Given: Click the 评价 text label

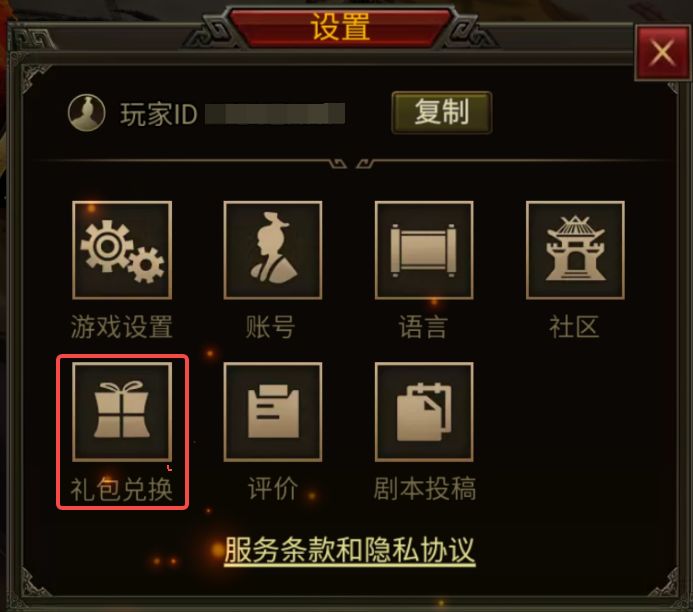Looking at the screenshot, I should 273,489.
